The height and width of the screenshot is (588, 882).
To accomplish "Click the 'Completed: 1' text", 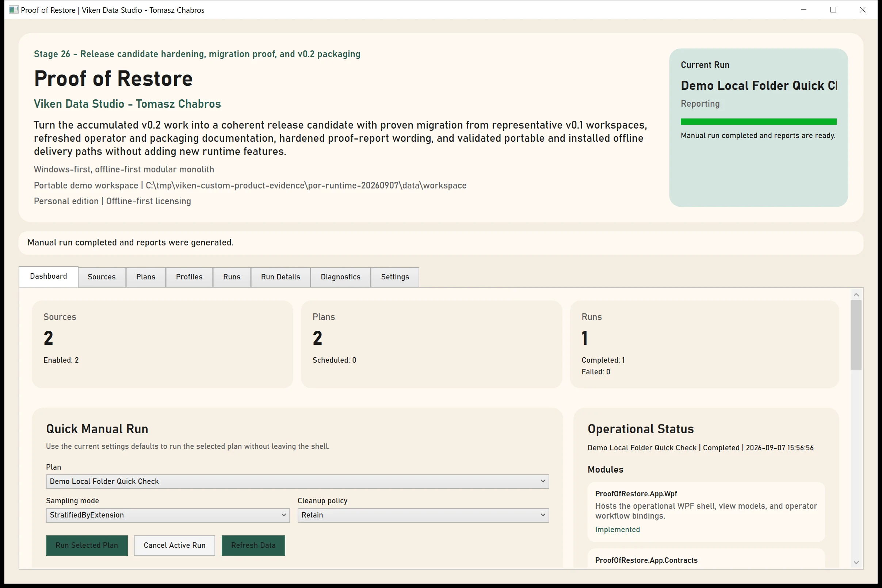I will pos(603,360).
